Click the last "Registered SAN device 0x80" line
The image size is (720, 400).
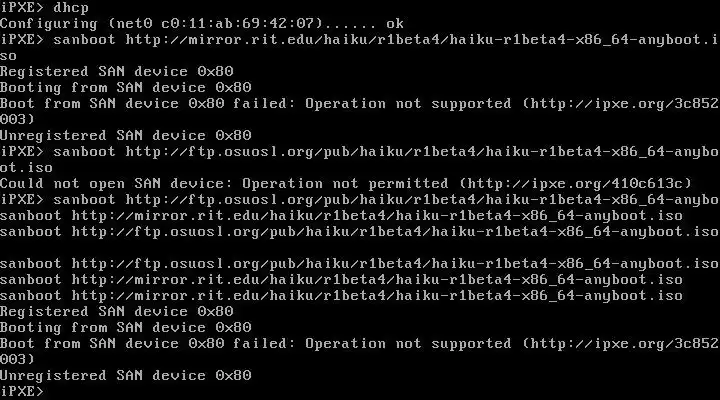click(x=117, y=312)
